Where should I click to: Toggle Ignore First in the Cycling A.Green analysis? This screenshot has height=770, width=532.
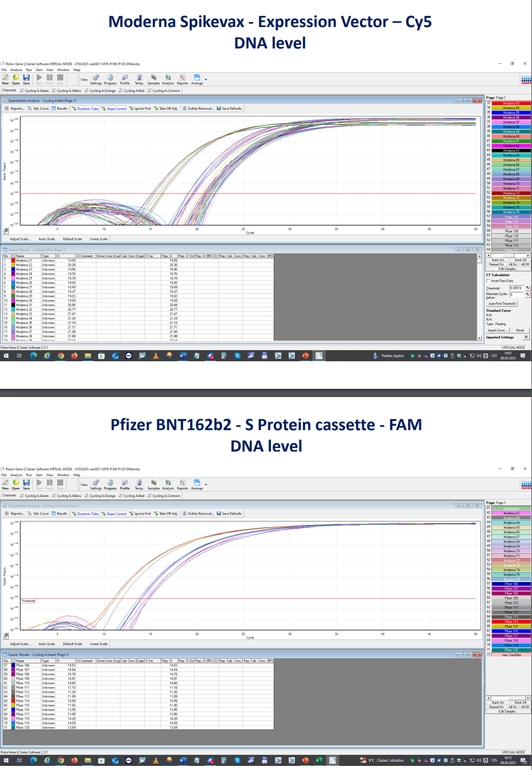click(x=140, y=514)
